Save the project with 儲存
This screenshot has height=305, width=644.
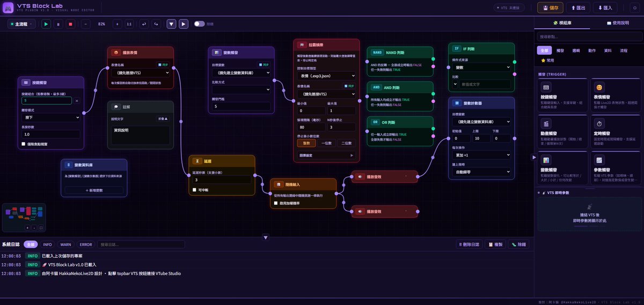click(551, 8)
